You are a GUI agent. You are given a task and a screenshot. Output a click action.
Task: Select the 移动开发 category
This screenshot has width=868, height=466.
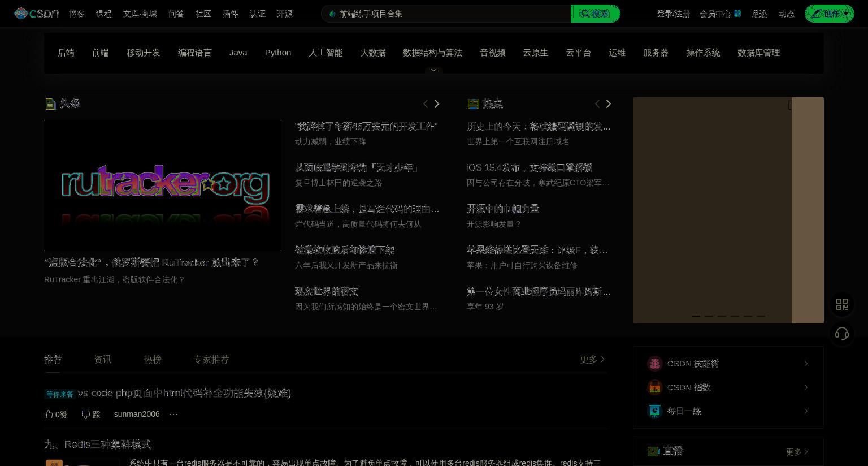pyautogui.click(x=144, y=53)
